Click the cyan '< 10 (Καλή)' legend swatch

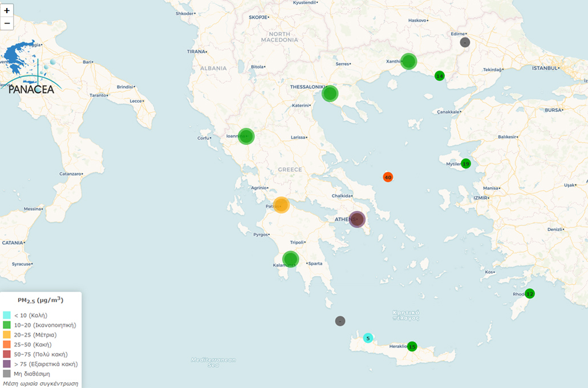coord(7,315)
